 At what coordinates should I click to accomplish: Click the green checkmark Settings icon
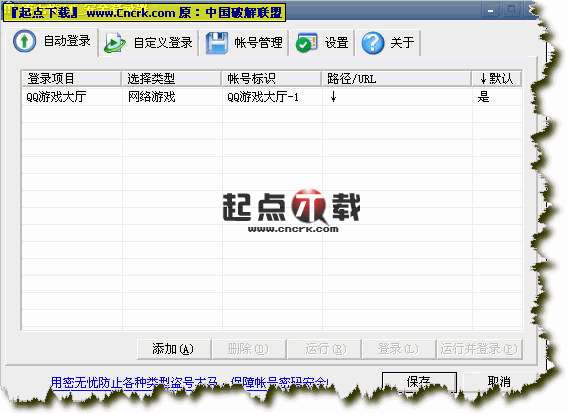point(306,43)
